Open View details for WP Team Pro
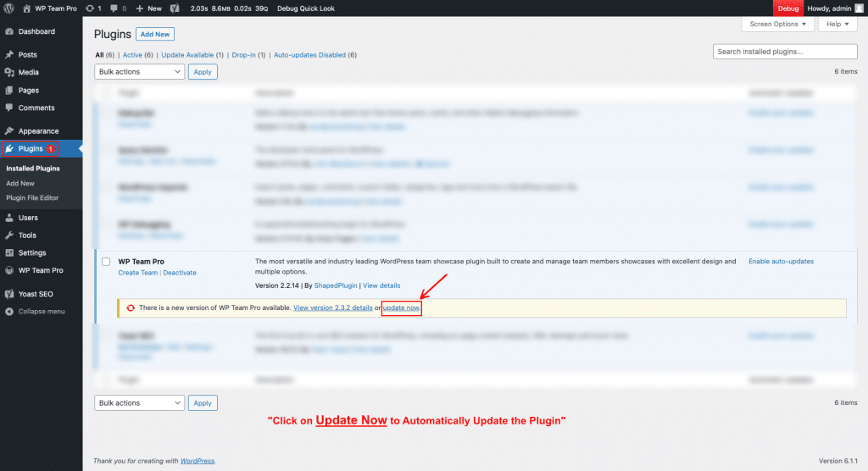The image size is (868, 471). coord(381,285)
